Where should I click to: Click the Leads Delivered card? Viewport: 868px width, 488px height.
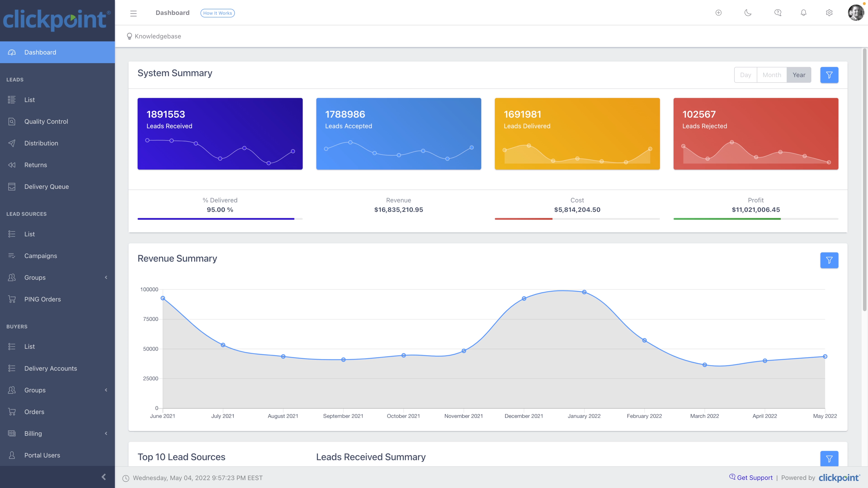[x=577, y=134]
